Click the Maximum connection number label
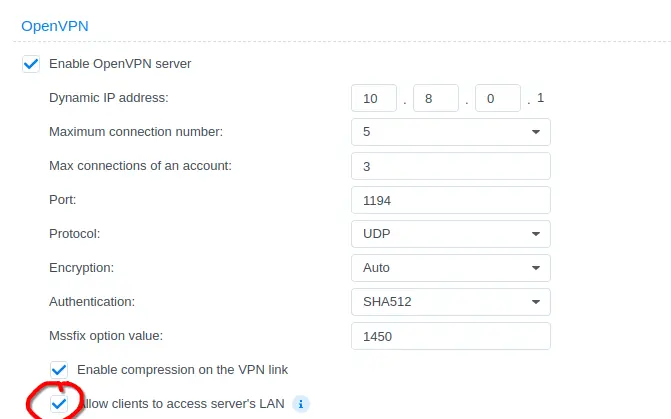Screen dimensions: 671x419 136,132
